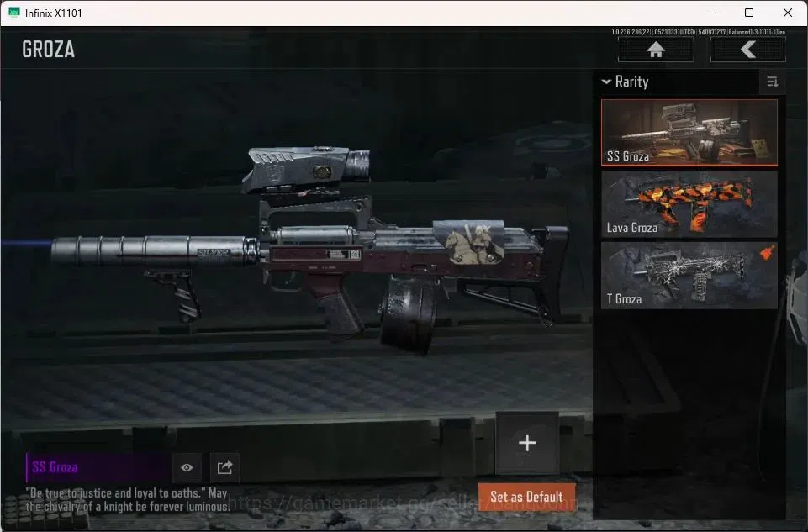Toggle the eye preview icon
The image size is (808, 532).
click(187, 467)
